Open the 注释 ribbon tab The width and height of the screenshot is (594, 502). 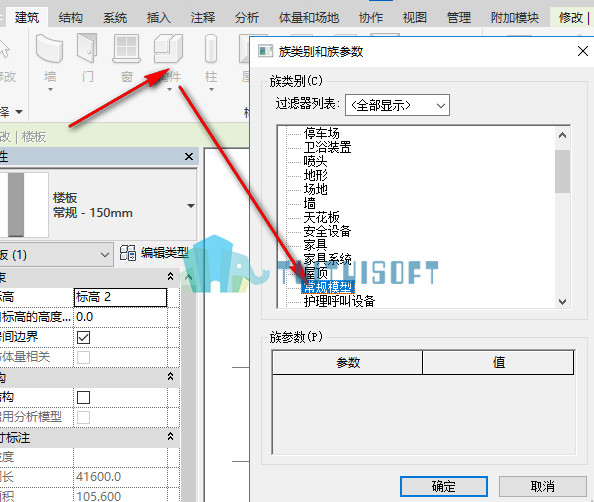(203, 17)
